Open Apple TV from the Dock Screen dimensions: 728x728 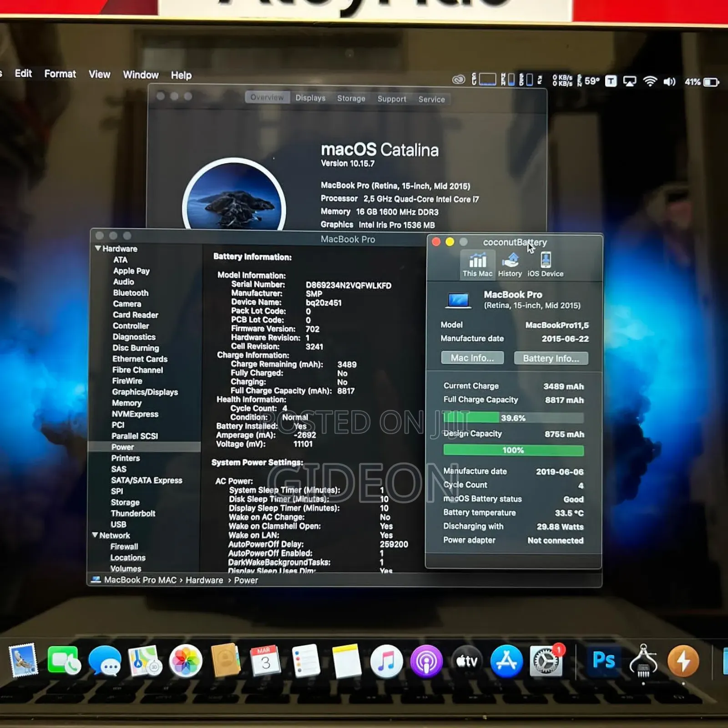coord(466,661)
